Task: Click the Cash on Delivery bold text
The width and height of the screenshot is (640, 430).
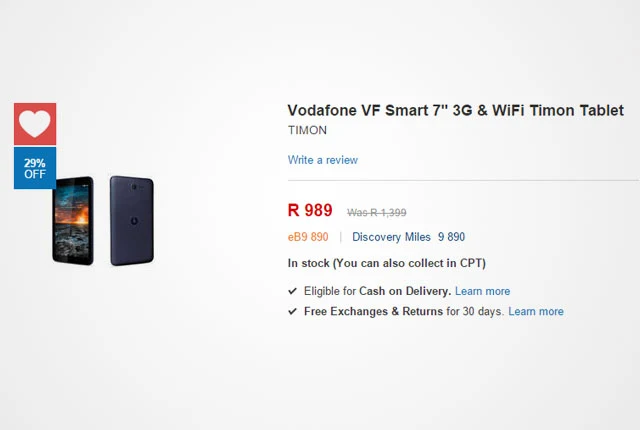Action: point(405,291)
